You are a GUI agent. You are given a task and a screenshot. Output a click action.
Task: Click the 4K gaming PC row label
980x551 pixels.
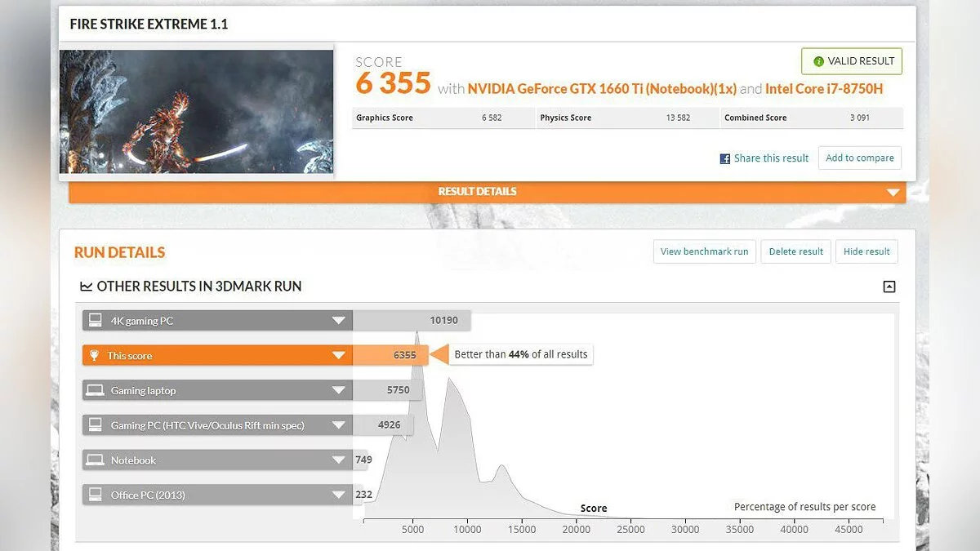point(142,321)
